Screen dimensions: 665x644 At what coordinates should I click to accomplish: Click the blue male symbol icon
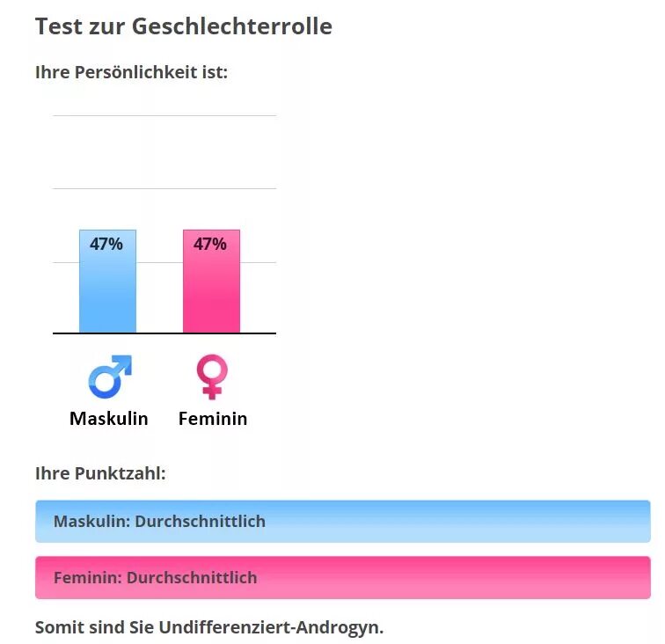click(x=110, y=377)
